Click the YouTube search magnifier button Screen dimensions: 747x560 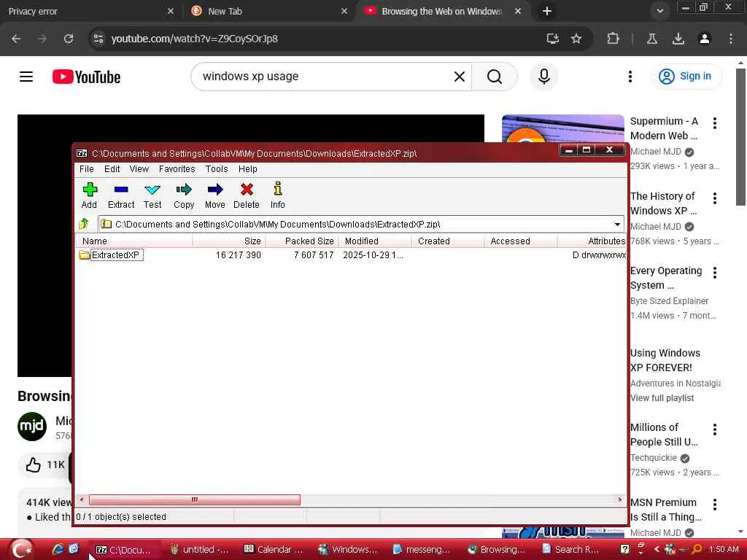[495, 77]
